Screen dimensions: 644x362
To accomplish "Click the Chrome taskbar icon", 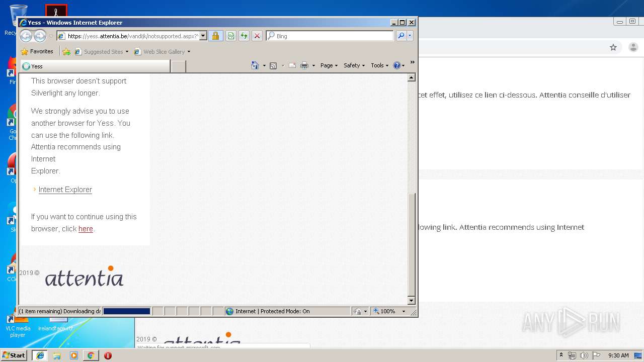I will pos(91,355).
